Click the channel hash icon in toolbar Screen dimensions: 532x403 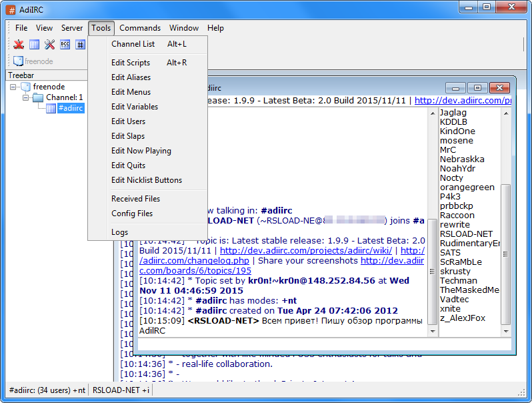(80, 45)
